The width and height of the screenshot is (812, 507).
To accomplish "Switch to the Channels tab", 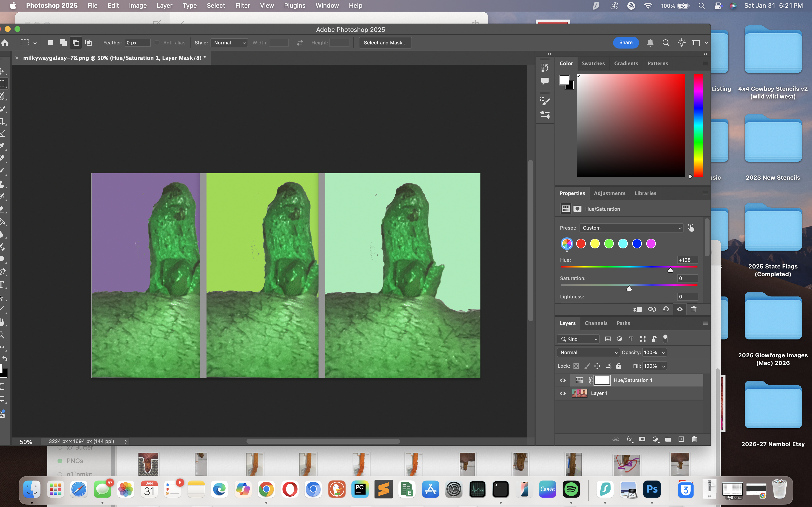I will pyautogui.click(x=596, y=323).
